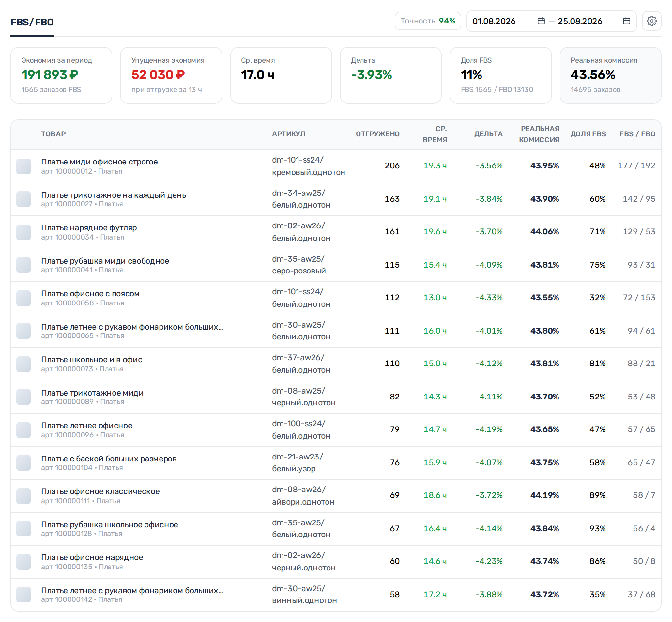
Task: Open product Платье с баской больших размеров
Action: [x=109, y=459]
